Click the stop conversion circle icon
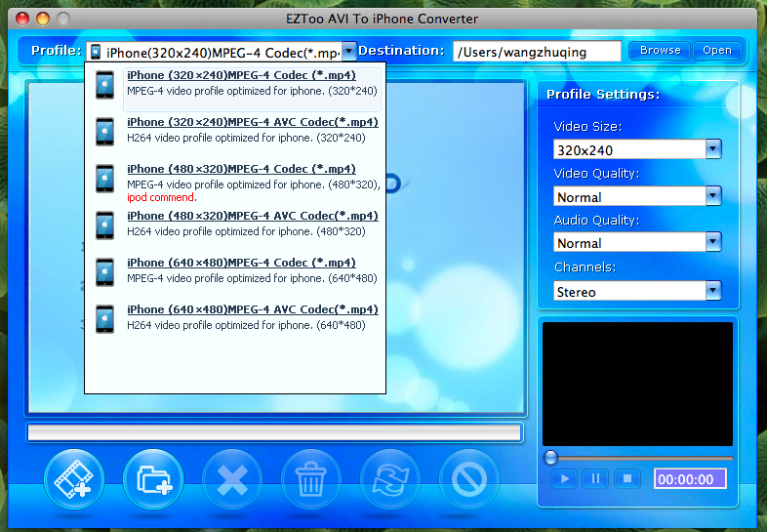Screen dimensions: 767x532 469,479
